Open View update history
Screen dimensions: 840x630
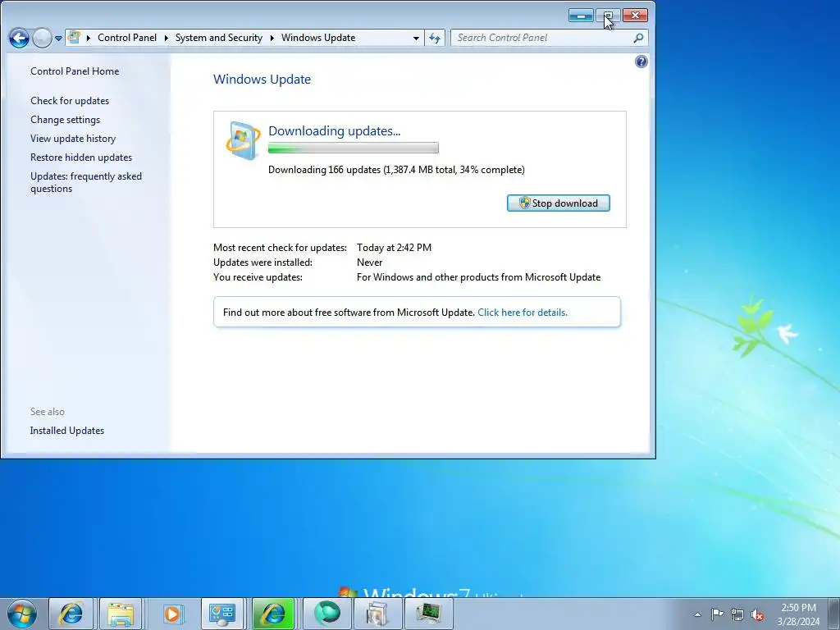click(73, 138)
